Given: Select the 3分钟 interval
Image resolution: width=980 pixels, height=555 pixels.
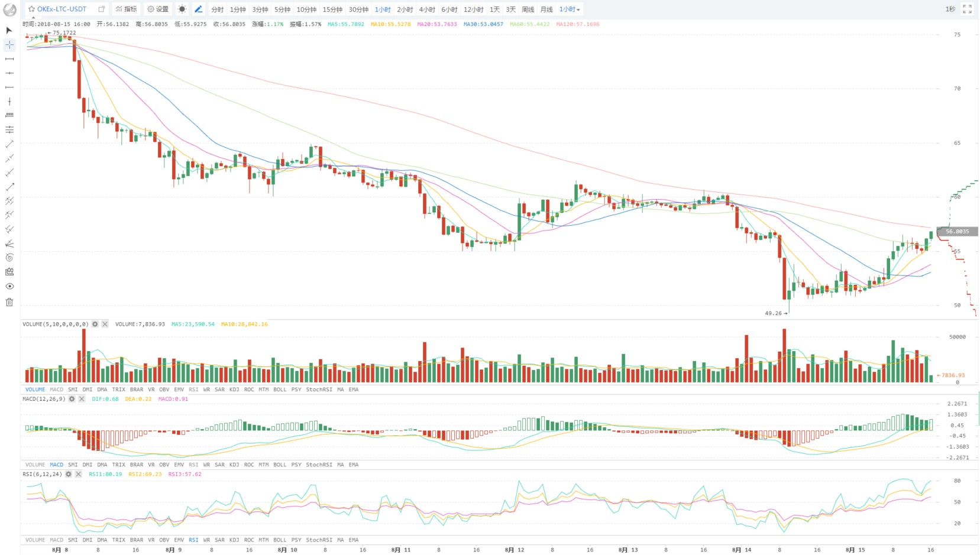Looking at the screenshot, I should [x=260, y=9].
